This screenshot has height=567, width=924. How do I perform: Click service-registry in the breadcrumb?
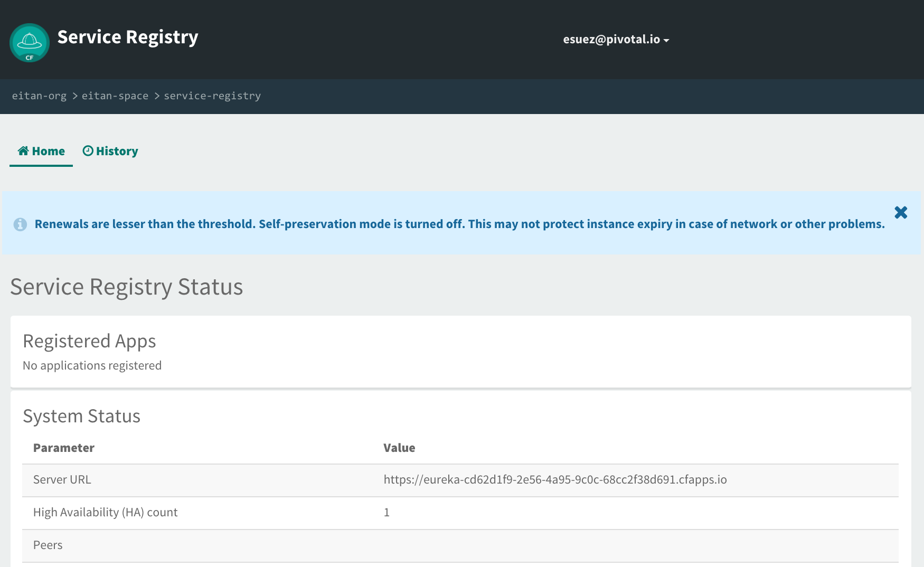[212, 96]
